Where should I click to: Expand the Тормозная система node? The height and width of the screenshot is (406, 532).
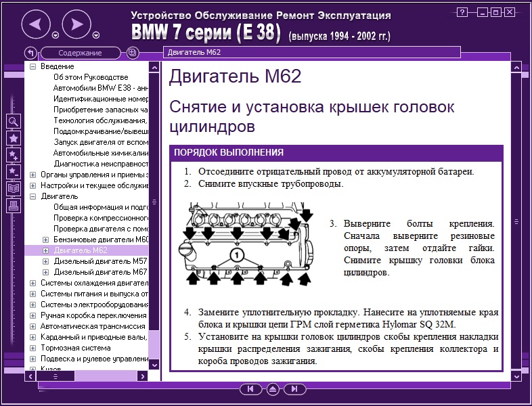pyautogui.click(x=33, y=348)
